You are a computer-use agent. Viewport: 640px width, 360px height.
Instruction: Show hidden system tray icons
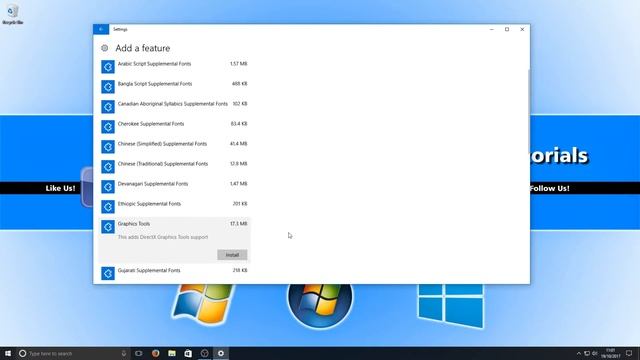click(x=578, y=353)
